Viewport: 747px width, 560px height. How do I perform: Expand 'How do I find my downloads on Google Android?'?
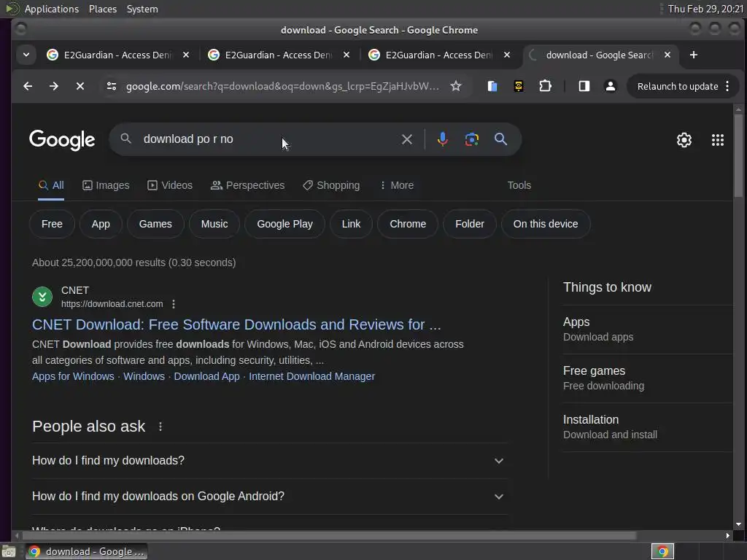(270, 496)
